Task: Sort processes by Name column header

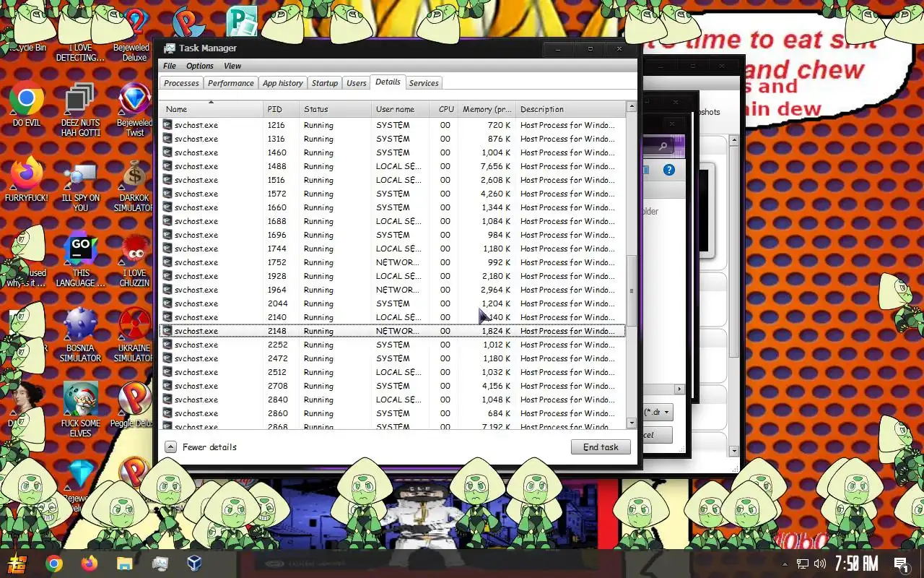Action: pos(212,109)
